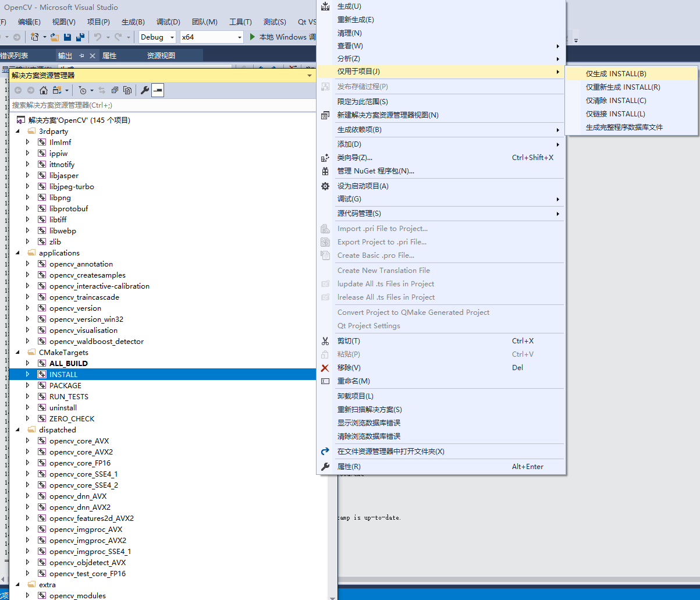Click the sync with active document icon
Viewport: 700px width, 600px height.
pyautogui.click(x=102, y=90)
